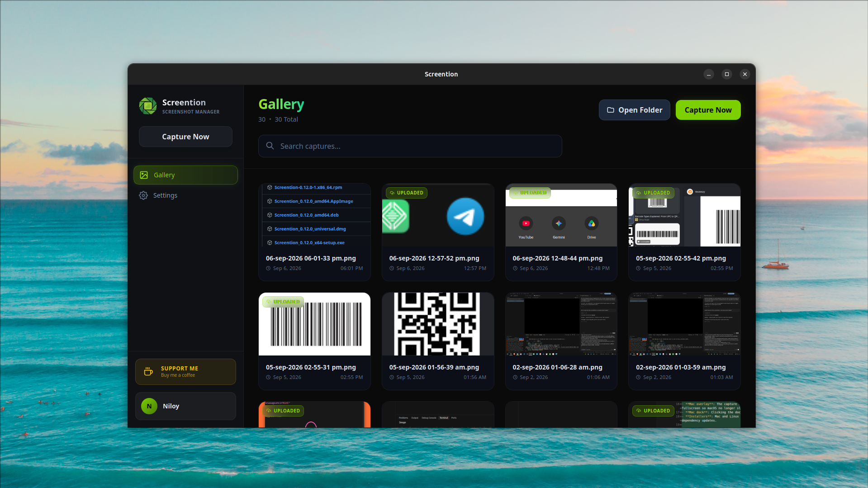
Task: Click the Gallery image icon in sidebar
Action: (x=144, y=175)
